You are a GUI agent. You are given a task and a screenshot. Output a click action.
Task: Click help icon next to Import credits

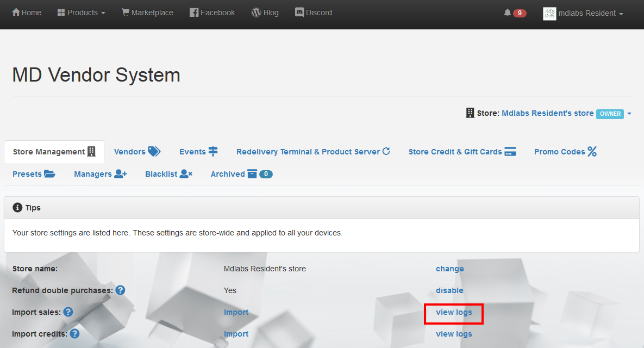click(x=74, y=334)
